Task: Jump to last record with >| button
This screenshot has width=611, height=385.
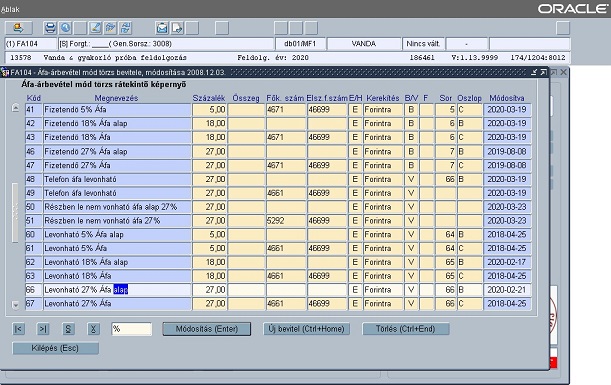Action: tap(43, 329)
